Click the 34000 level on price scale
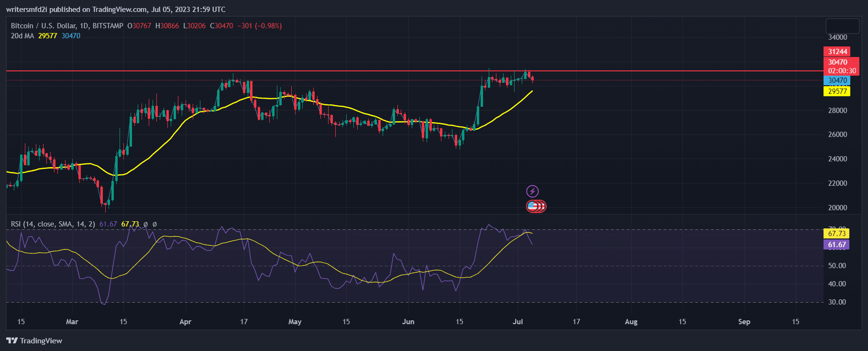The width and height of the screenshot is (868, 351). pyautogui.click(x=837, y=37)
